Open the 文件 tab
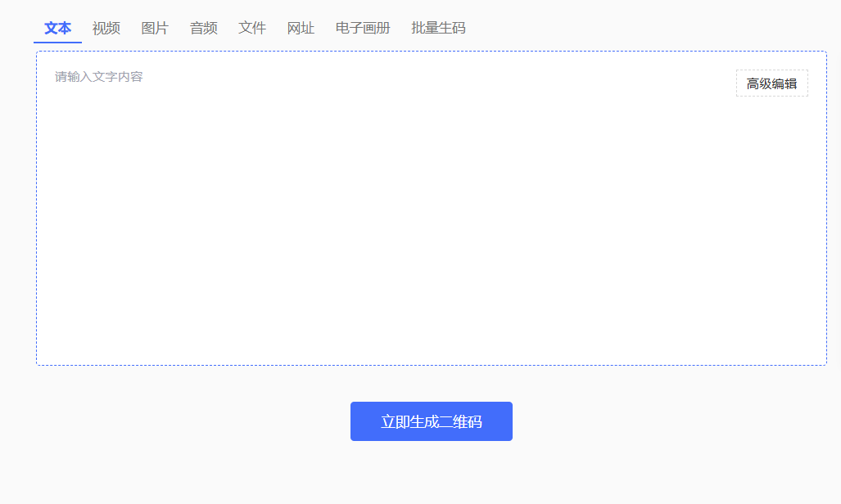 coord(252,28)
